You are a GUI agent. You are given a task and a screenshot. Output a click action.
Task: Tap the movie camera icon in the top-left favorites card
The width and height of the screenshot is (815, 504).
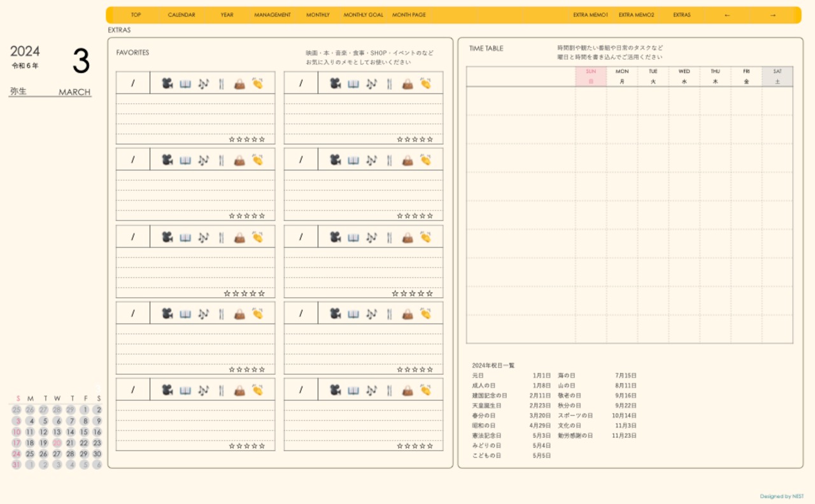tap(167, 83)
